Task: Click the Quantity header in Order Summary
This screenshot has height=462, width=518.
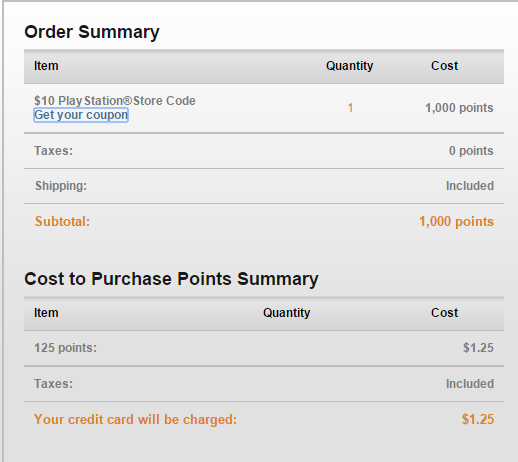Action: [x=349, y=66]
